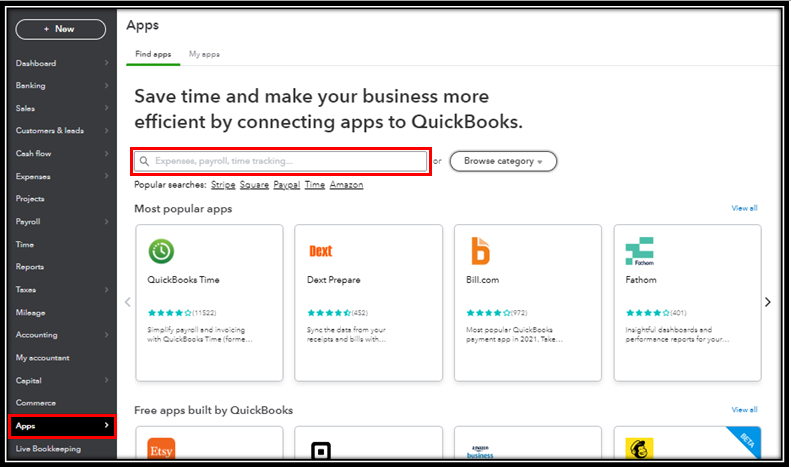
Task: Open the Bill.com app title
Action: 482,280
